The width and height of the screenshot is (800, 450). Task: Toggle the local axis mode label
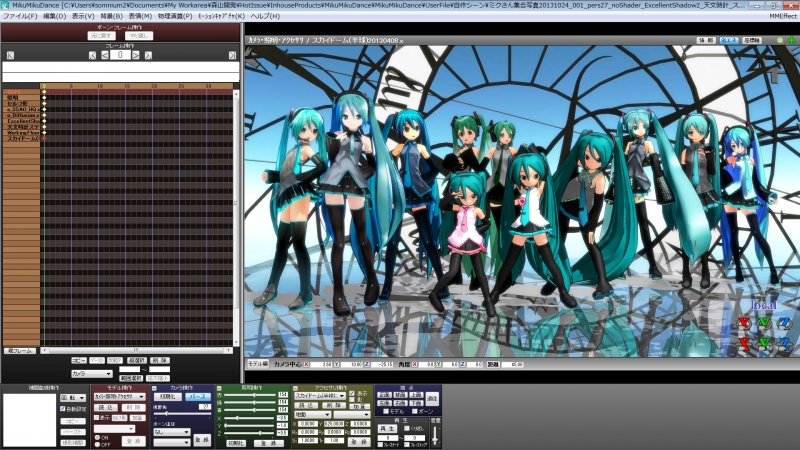764,305
